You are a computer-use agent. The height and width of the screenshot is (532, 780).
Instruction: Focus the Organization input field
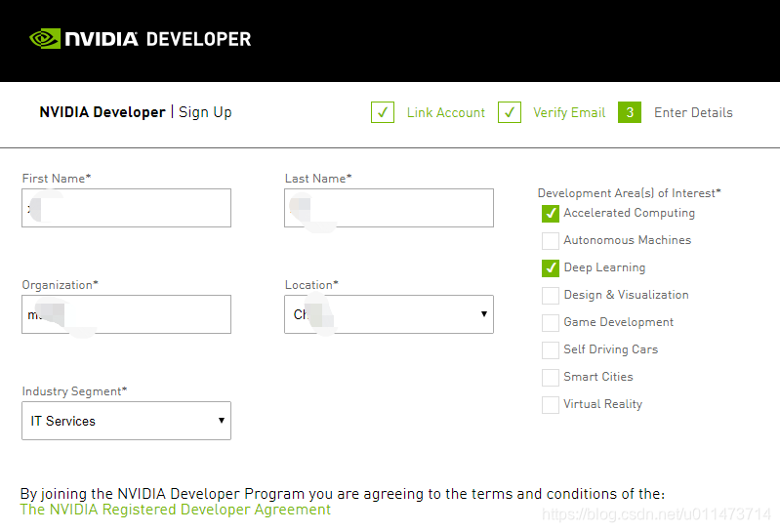pyautogui.click(x=126, y=314)
